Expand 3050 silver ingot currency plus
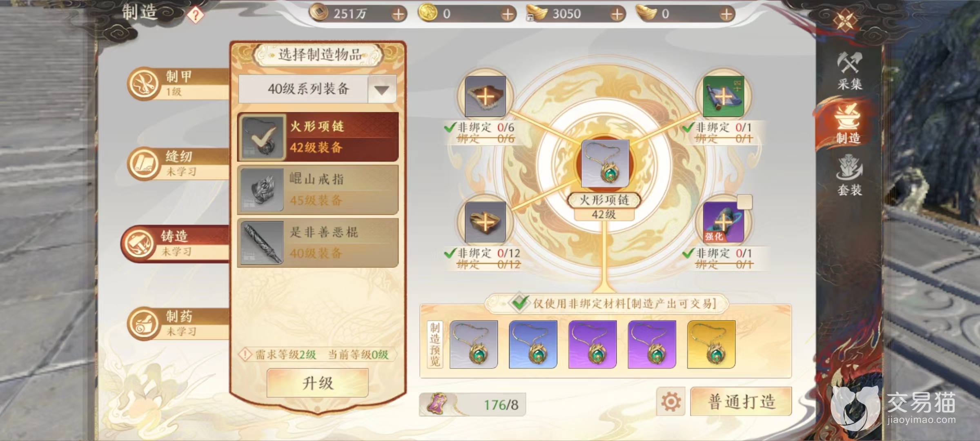 617,14
